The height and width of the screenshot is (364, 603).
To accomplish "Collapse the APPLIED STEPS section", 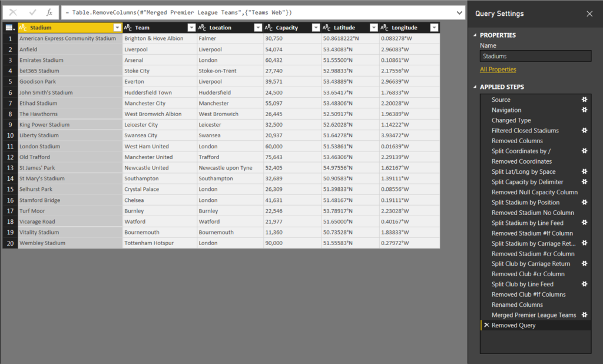I will [475, 87].
